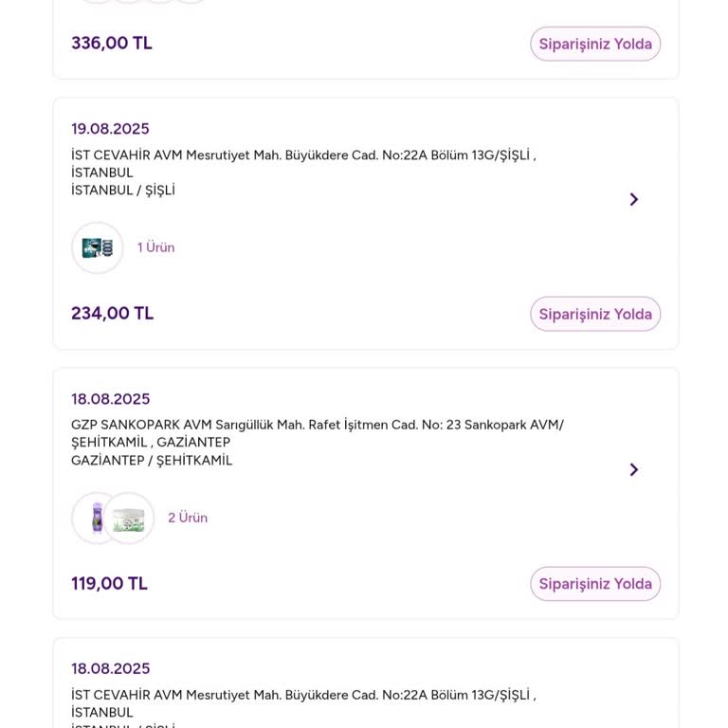Select the "1 Ürün" label
The image size is (728, 728).
(x=156, y=247)
